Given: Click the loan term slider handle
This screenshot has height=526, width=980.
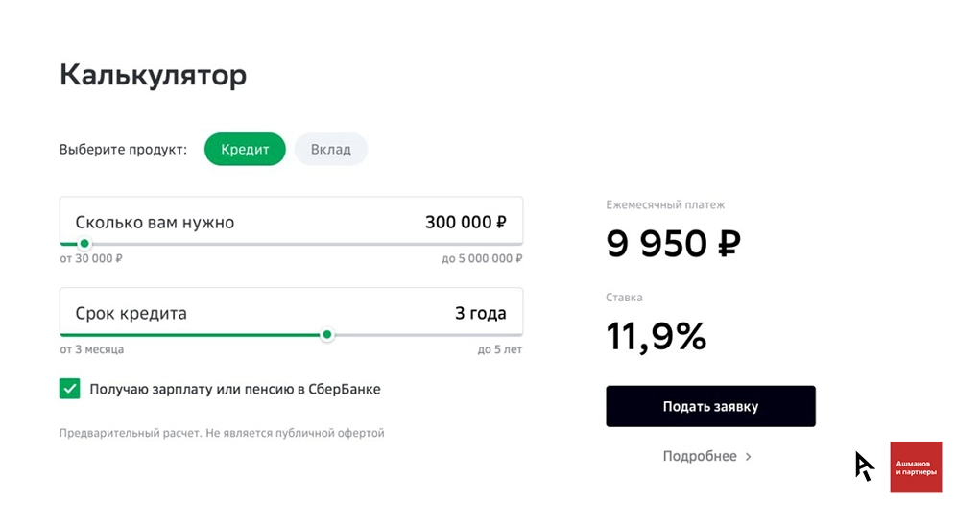Looking at the screenshot, I should pos(327,335).
